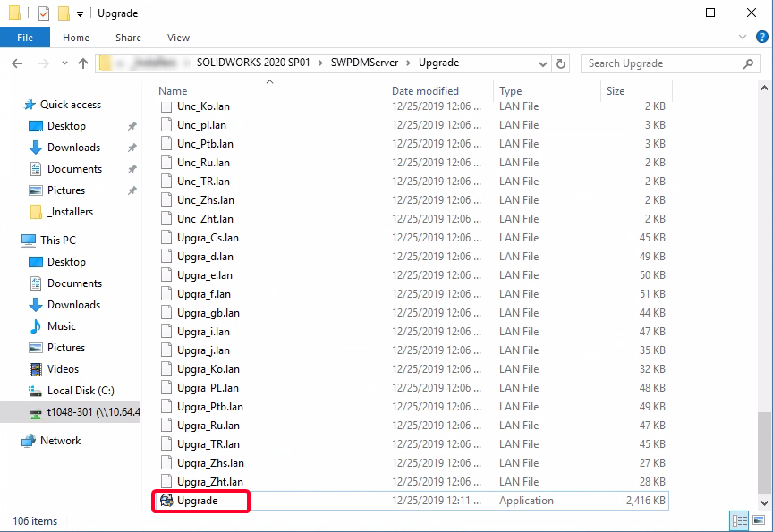Open the Share ribbon tab
The width and height of the screenshot is (773, 532).
point(128,38)
